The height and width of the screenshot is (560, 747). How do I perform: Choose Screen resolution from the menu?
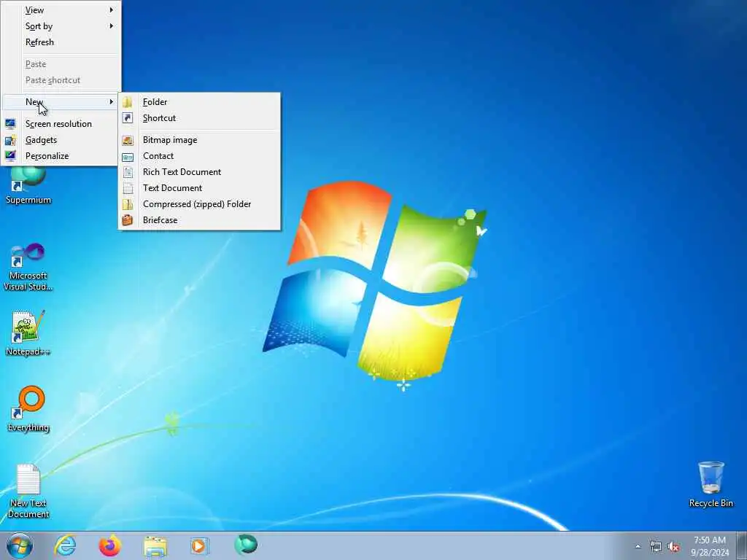[61, 124]
